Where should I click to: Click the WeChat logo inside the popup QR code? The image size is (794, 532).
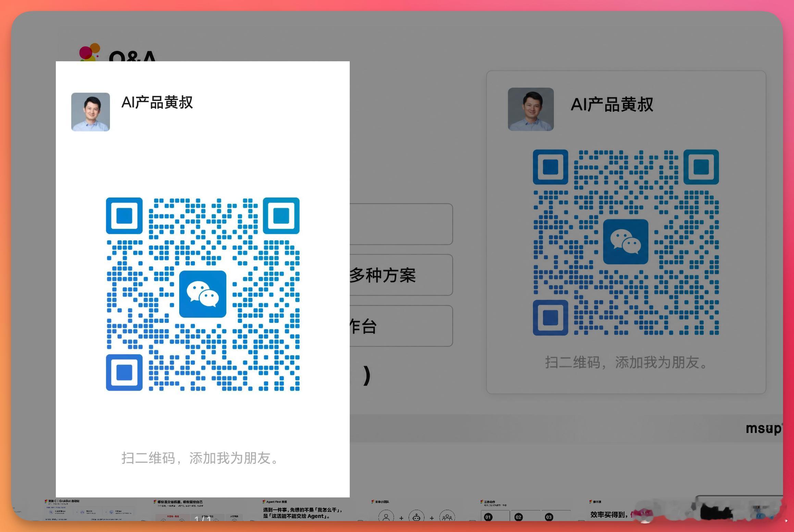click(x=203, y=294)
